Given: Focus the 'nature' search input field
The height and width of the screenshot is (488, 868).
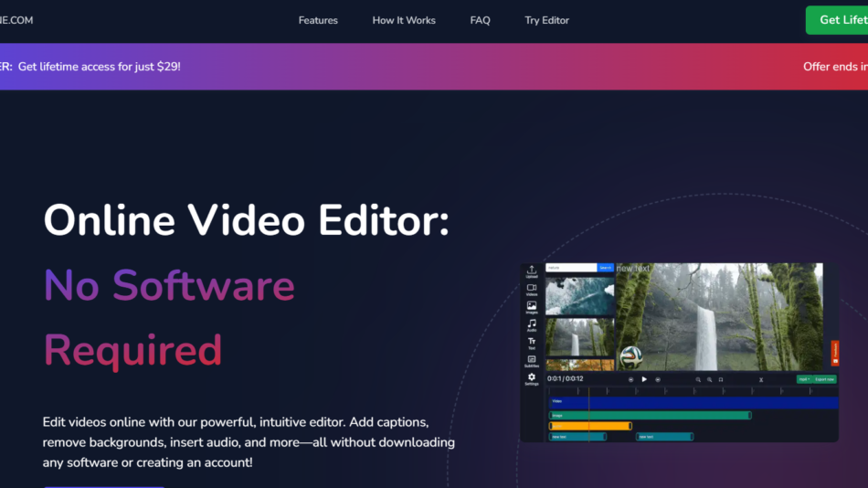Looking at the screenshot, I should point(571,268).
